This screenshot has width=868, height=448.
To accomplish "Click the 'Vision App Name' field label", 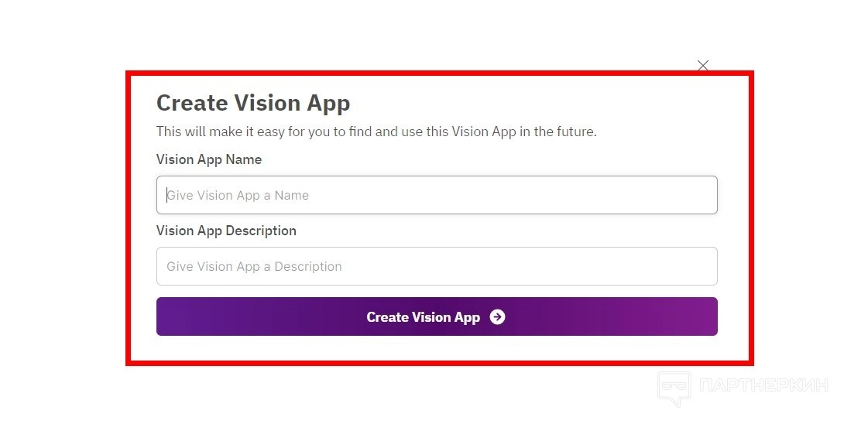I will pos(209,159).
